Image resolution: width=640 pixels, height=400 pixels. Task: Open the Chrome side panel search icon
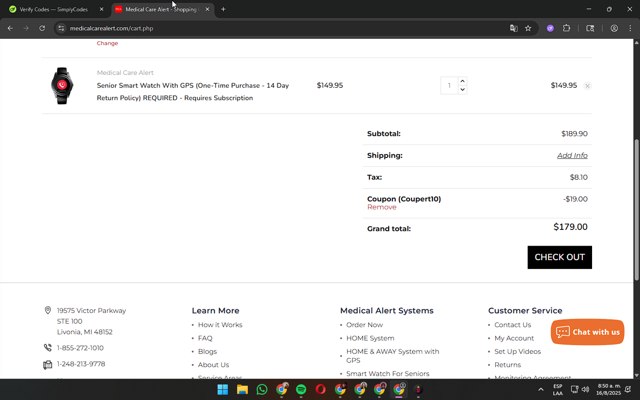[590, 28]
